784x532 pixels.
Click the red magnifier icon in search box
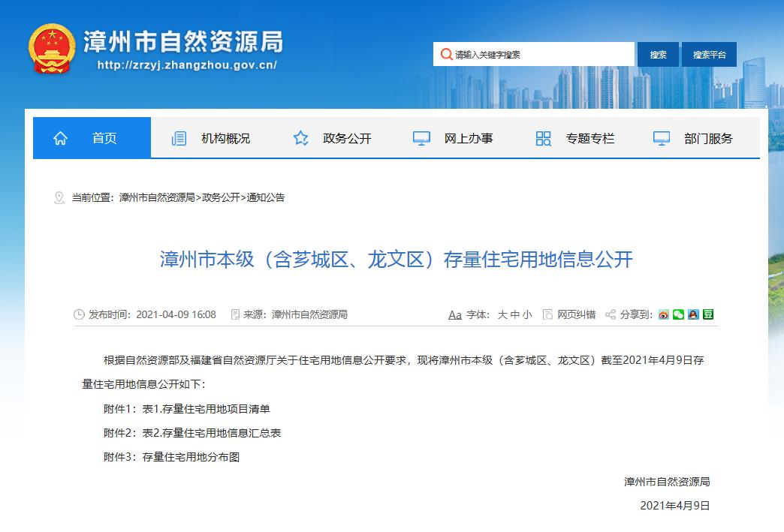(x=445, y=53)
